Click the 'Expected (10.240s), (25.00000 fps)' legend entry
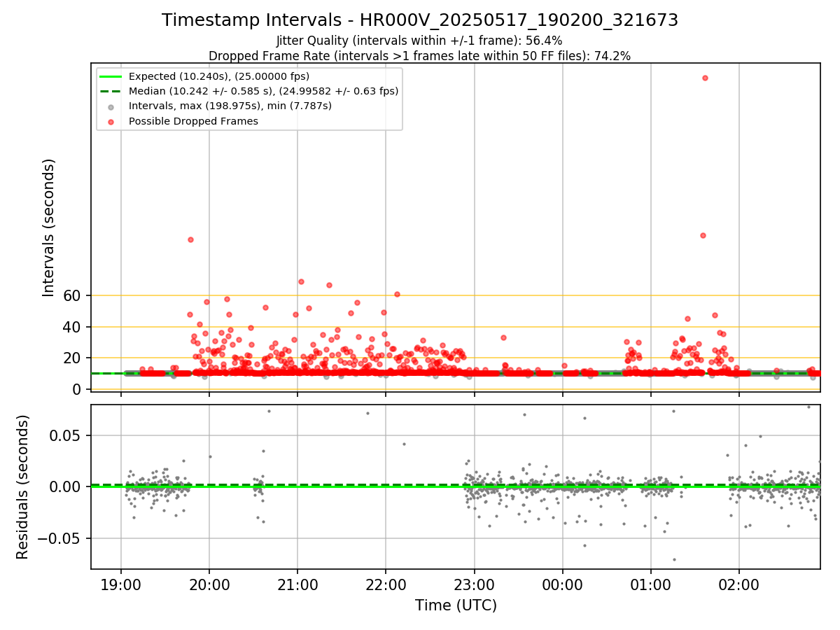Image resolution: width=840 pixels, height=630 pixels. point(219,76)
